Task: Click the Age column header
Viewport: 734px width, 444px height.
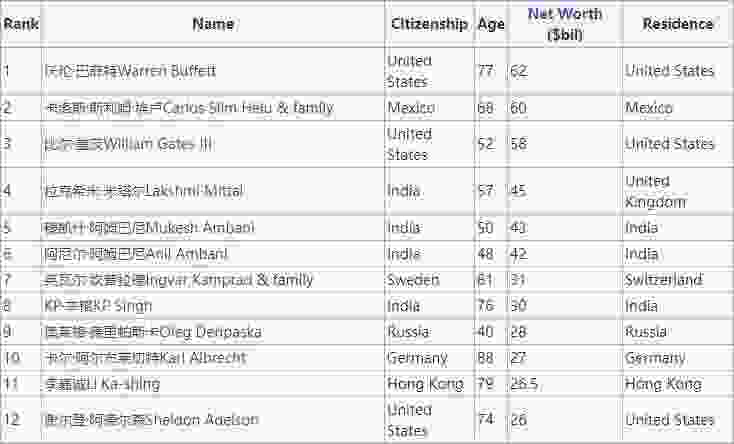Action: (491, 23)
